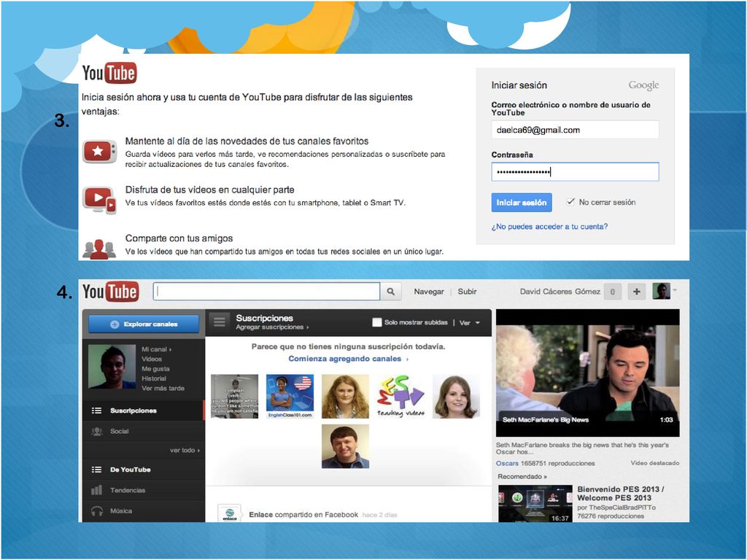Screen dimensions: 747x560
Task: Click the guide menu icon beside Suscripciones
Action: (x=219, y=322)
